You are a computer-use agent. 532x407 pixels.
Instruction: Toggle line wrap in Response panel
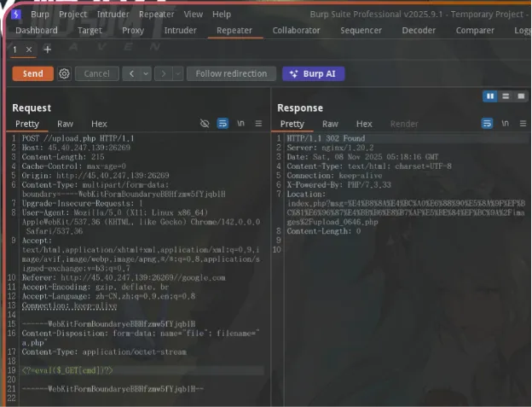pos(487,124)
